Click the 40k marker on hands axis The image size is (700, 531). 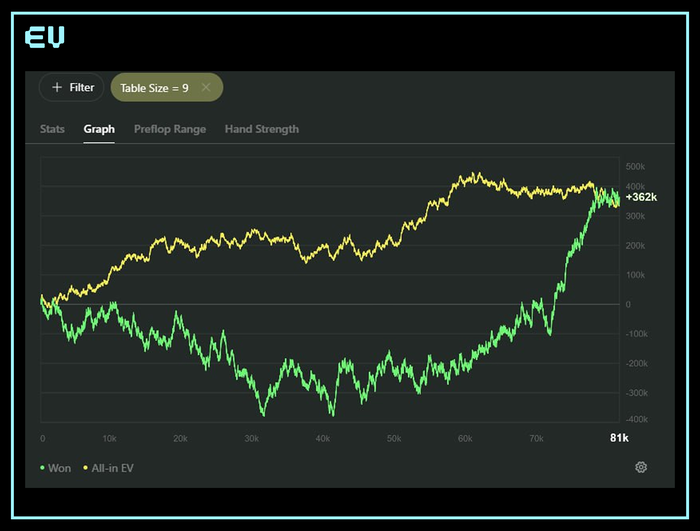[323, 439]
